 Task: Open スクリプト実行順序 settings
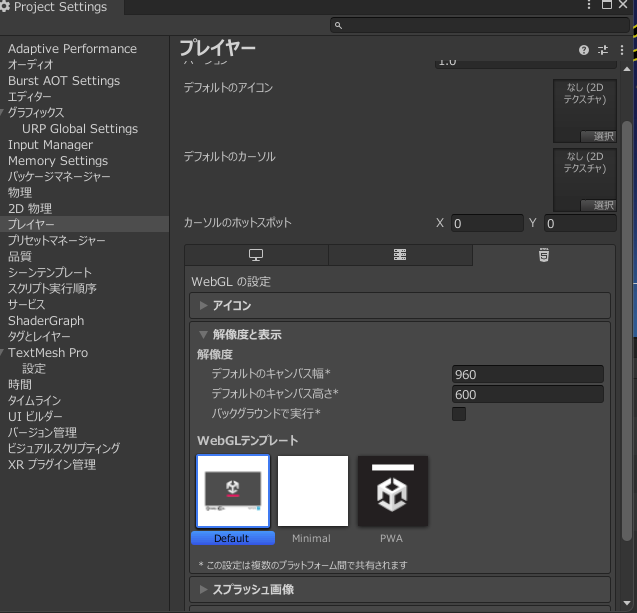(x=52, y=288)
